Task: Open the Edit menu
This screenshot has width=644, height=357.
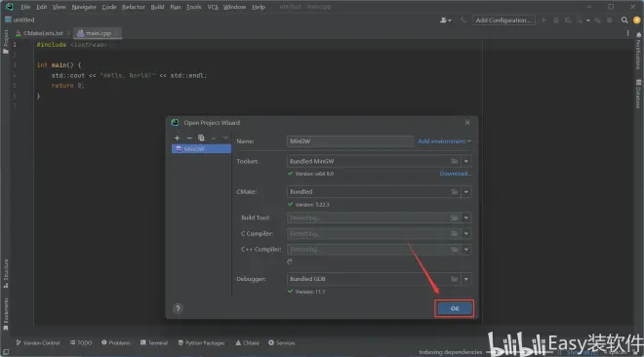Action: 42,7
